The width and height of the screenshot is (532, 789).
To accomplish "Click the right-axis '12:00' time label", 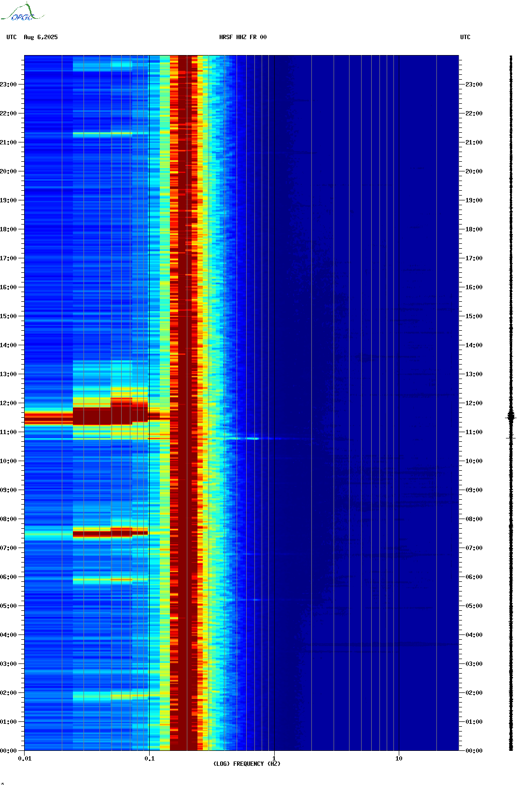I will (x=474, y=403).
